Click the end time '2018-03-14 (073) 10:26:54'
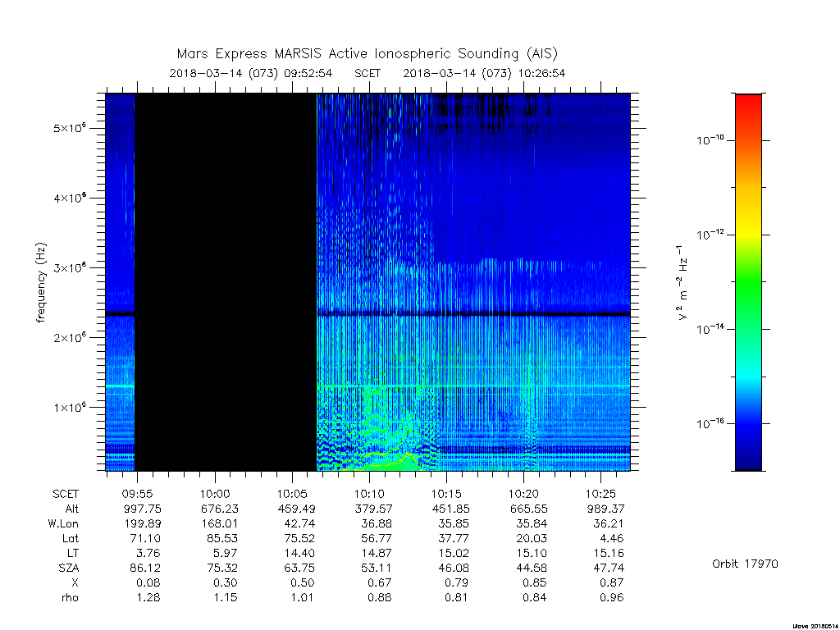 pos(484,73)
